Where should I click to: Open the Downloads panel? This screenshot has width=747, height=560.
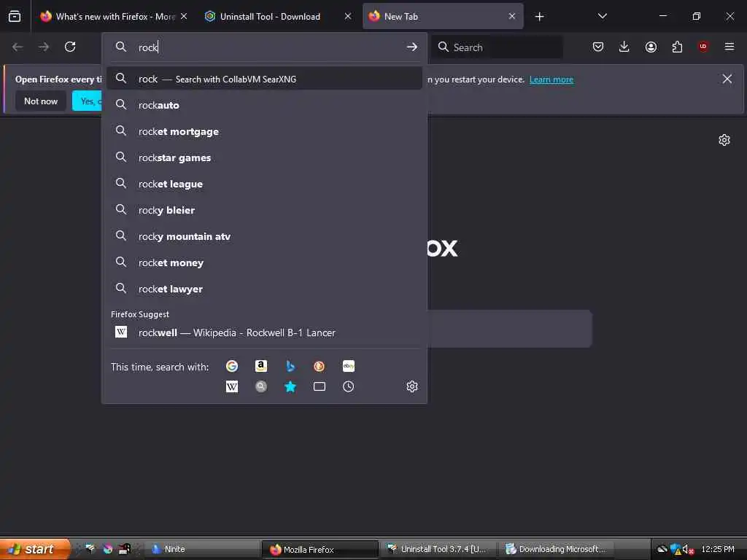pos(624,47)
